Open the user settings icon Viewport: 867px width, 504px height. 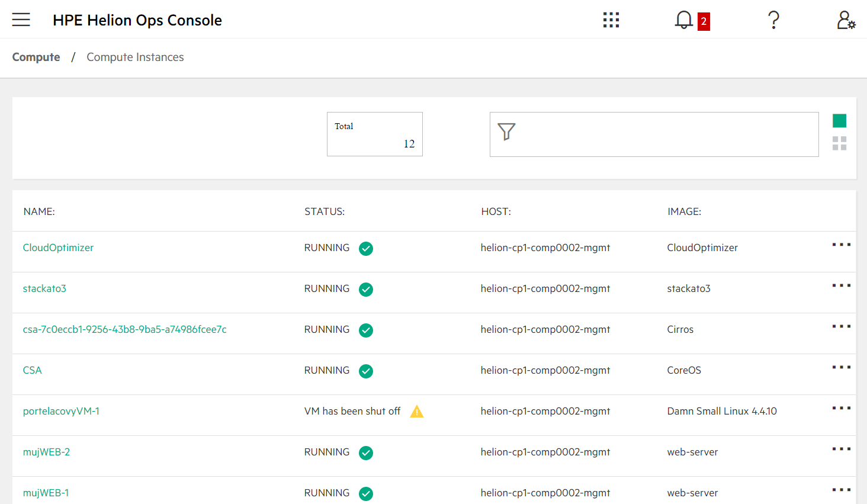pos(846,20)
